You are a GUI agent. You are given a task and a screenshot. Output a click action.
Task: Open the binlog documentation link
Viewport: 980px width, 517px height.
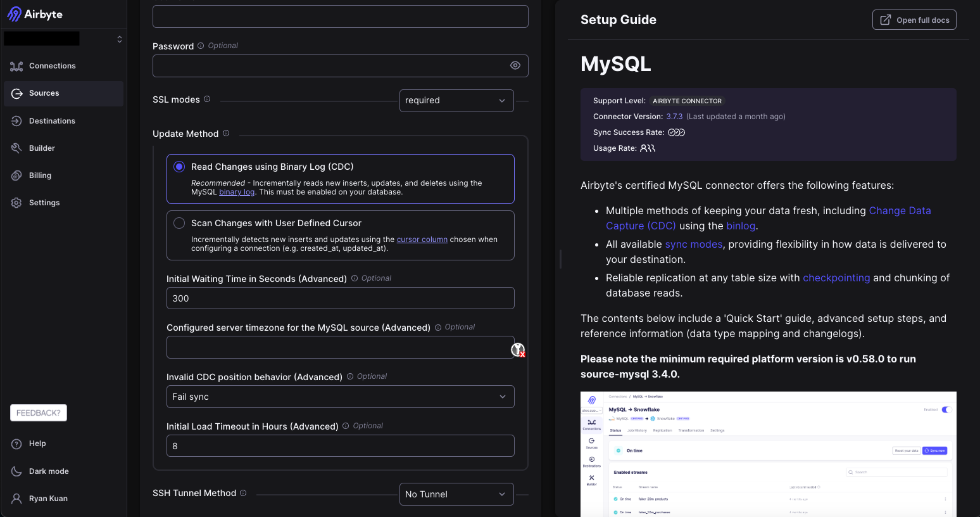[x=237, y=191]
